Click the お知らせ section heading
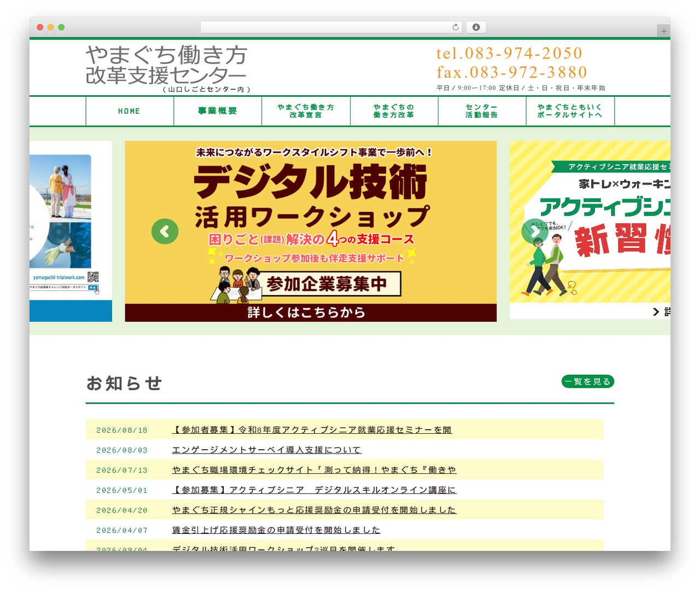700x593 pixels. 124,383
